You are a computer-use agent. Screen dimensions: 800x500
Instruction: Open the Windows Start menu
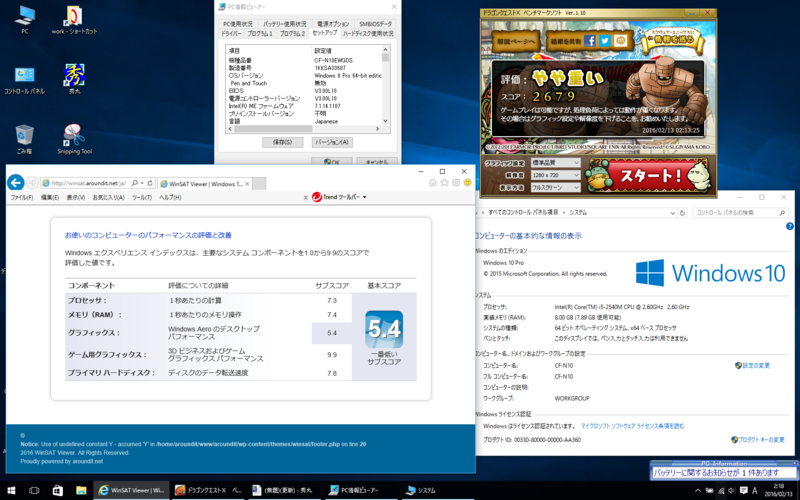[x=11, y=490]
